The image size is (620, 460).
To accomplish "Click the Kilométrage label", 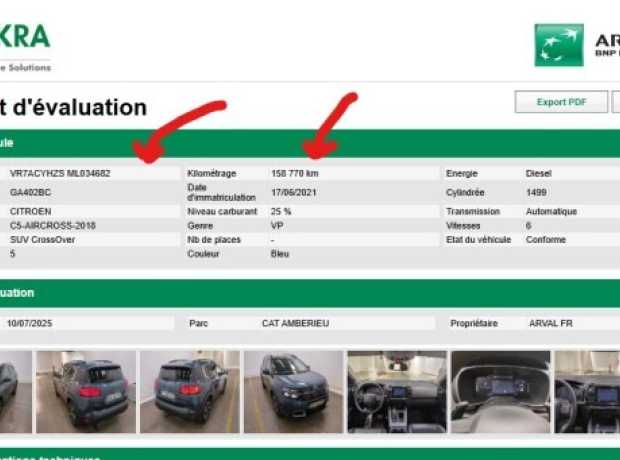I will (212, 173).
